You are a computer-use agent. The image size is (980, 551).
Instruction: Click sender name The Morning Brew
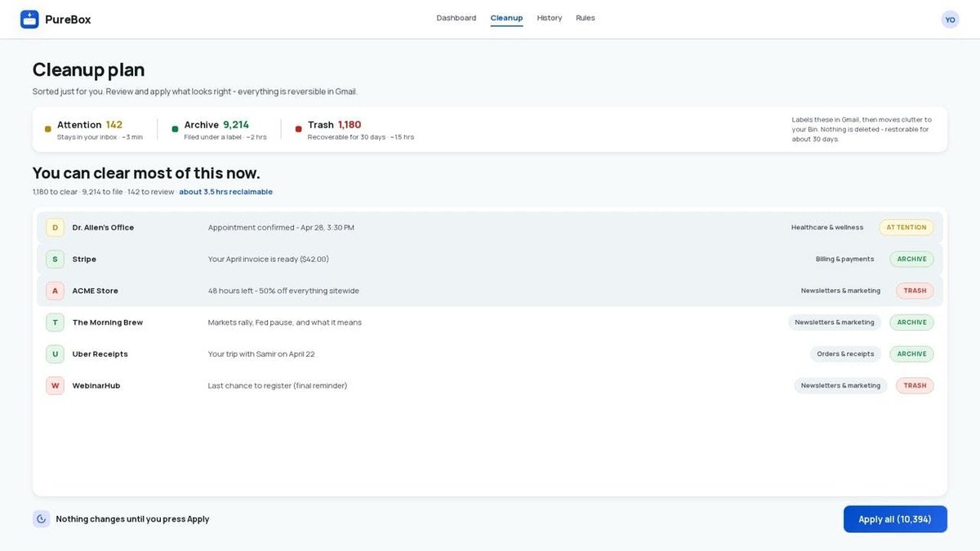107,322
